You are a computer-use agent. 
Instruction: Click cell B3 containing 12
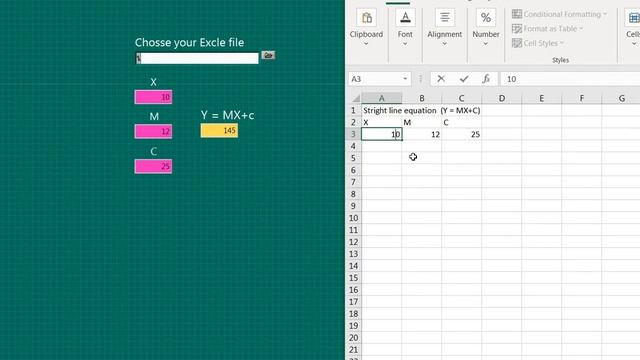422,134
